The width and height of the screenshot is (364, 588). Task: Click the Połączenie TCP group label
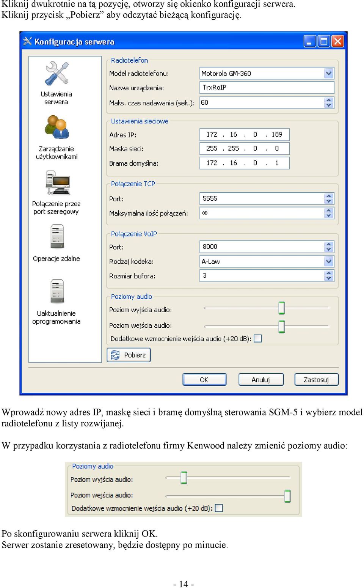pos(133,184)
